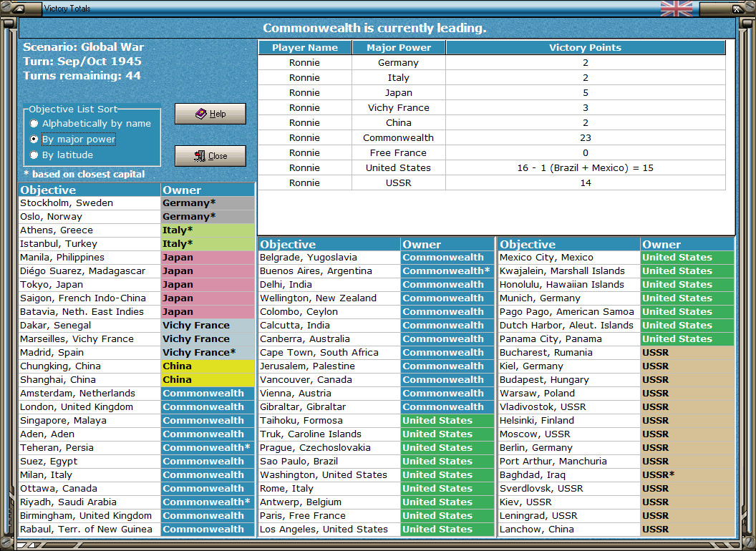Image resolution: width=756 pixels, height=551 pixels.
Task: Click the British flag icon in title bar
Action: pyautogui.click(x=676, y=8)
